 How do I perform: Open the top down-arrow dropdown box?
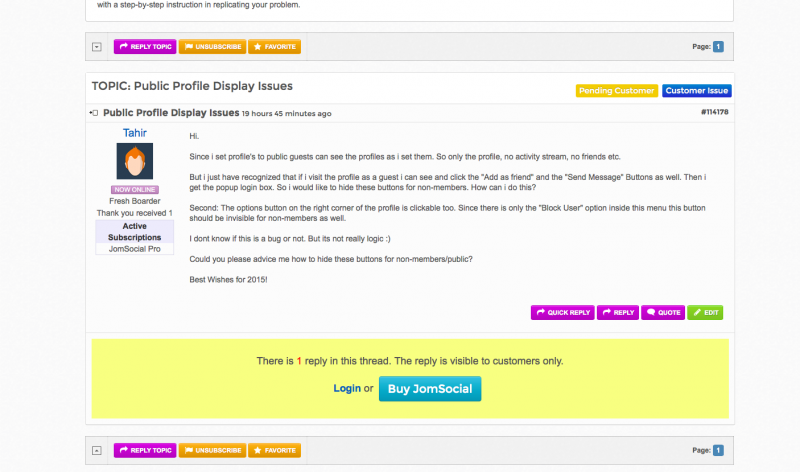tap(96, 47)
